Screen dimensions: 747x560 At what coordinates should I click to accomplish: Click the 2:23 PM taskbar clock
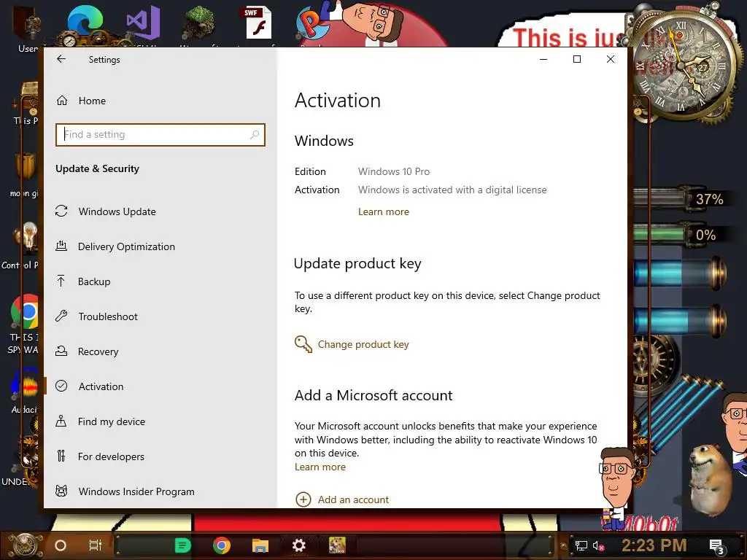654,545
